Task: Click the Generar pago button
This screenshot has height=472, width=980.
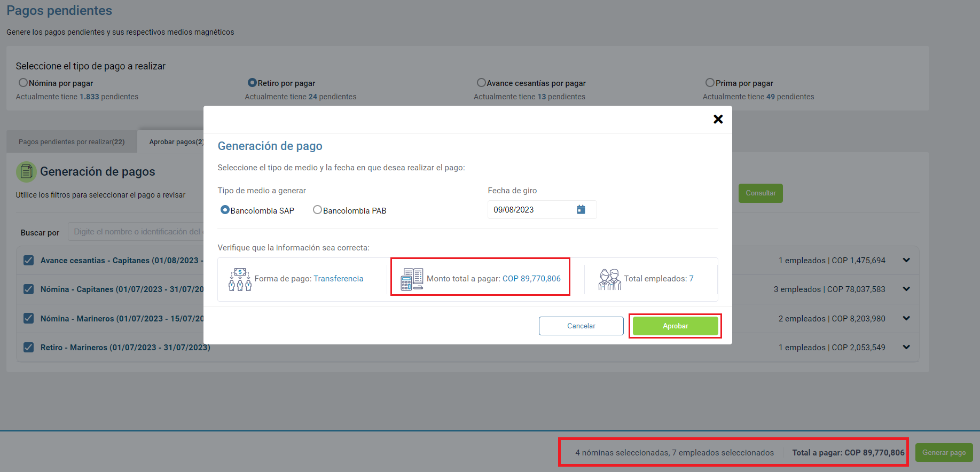Action: [x=944, y=453]
